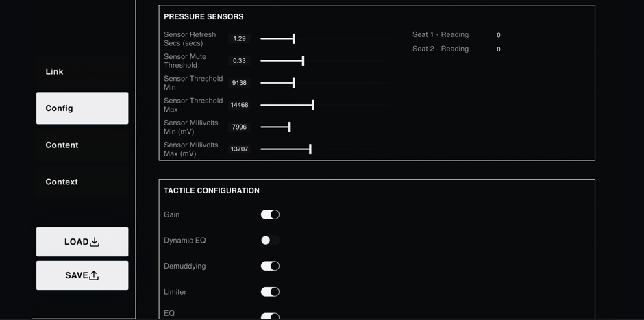Toggle the Gain switch off
This screenshot has height=320, width=644.
270,214
